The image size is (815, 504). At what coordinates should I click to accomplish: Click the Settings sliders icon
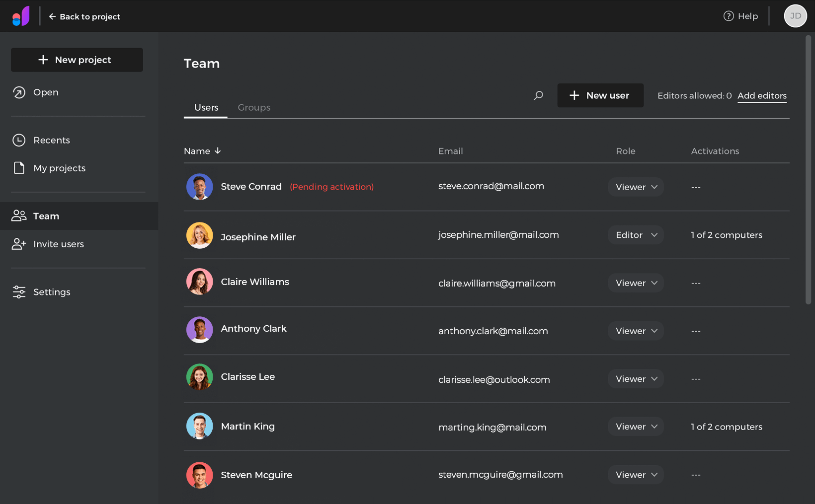point(19,292)
